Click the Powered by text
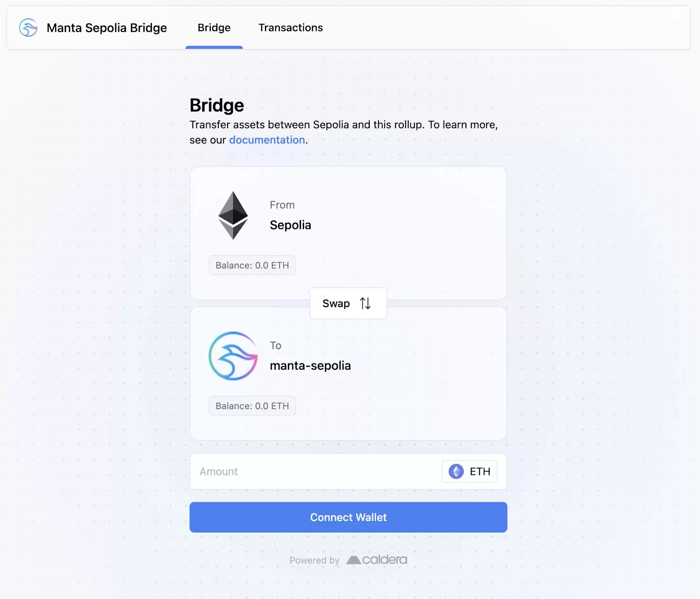700x599 pixels. tap(315, 560)
